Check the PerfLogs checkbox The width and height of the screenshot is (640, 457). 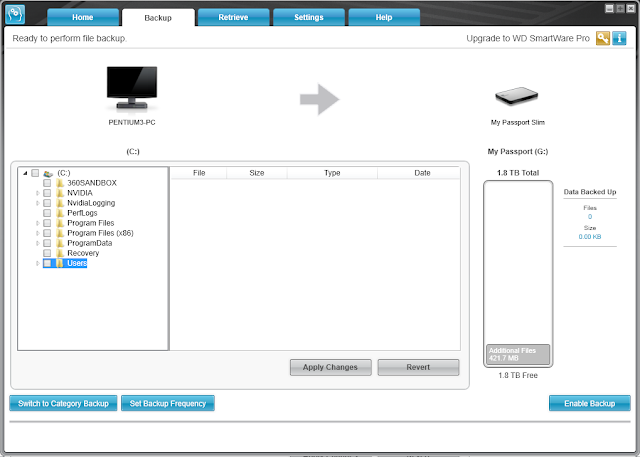(x=47, y=213)
